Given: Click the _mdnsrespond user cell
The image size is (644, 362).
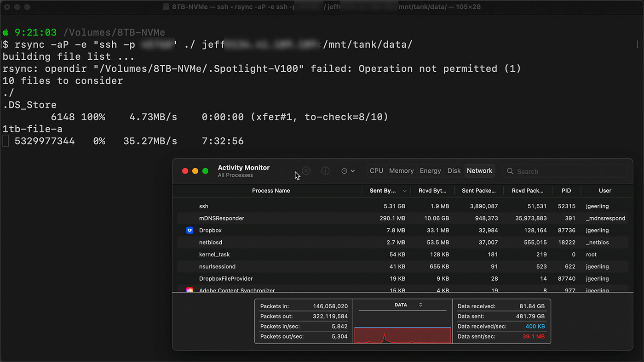Looking at the screenshot, I should (605, 218).
